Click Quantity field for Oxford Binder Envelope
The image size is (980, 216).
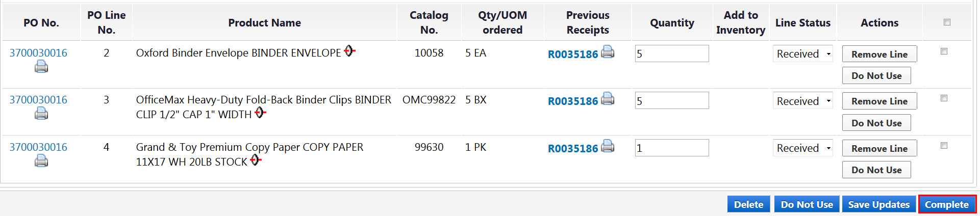671,54
